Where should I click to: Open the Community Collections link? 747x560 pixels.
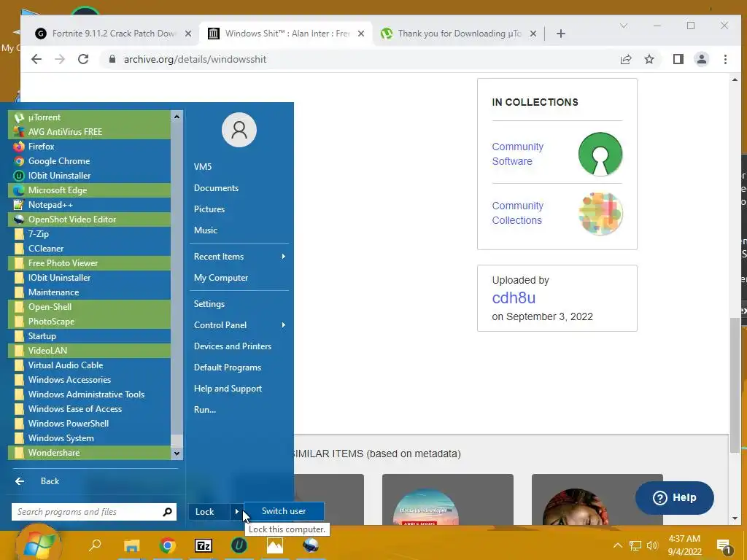[x=518, y=213]
